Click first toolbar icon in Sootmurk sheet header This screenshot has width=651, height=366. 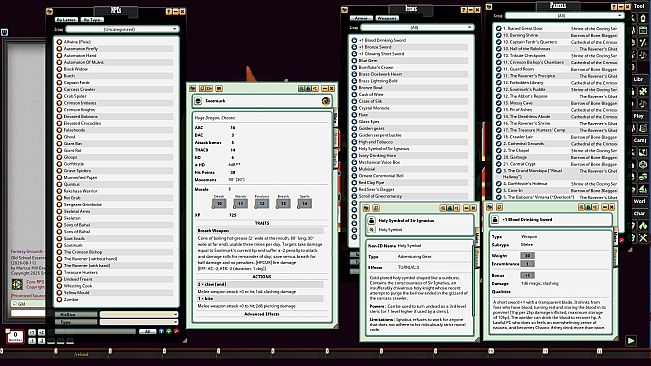[x=193, y=88]
